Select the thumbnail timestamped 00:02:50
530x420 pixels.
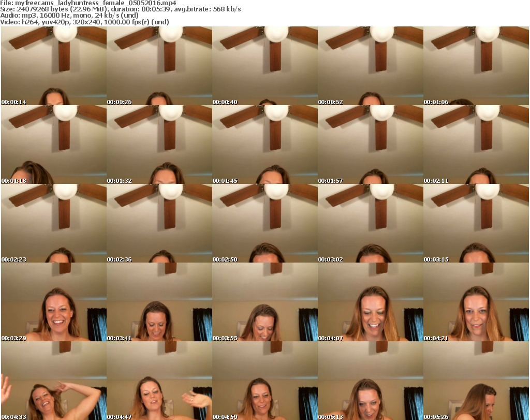pyautogui.click(x=265, y=223)
